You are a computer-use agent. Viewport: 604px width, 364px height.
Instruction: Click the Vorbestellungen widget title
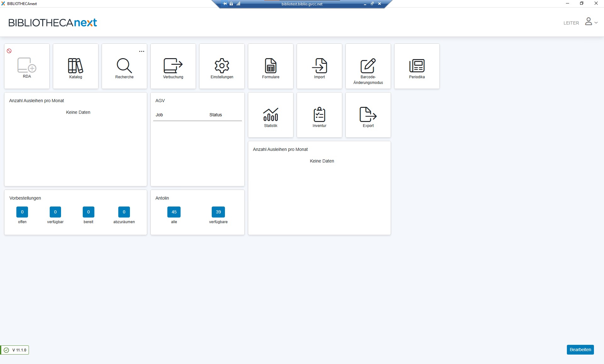25,198
